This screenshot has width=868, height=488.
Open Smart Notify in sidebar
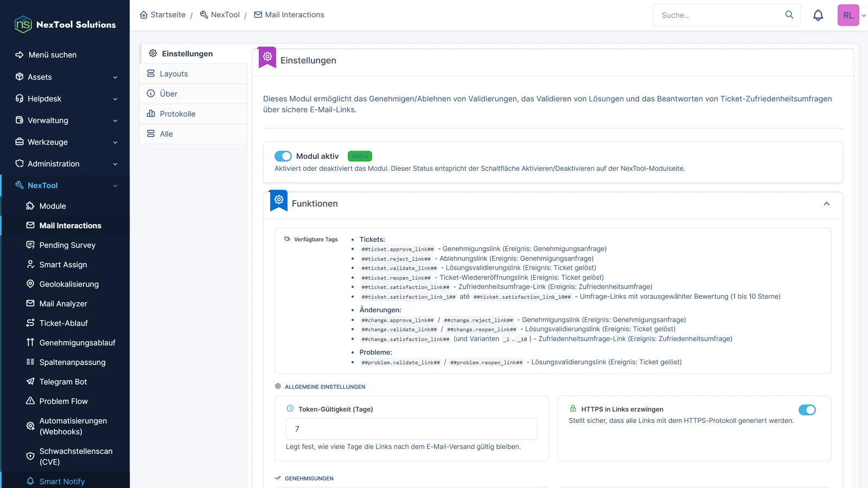point(66,481)
